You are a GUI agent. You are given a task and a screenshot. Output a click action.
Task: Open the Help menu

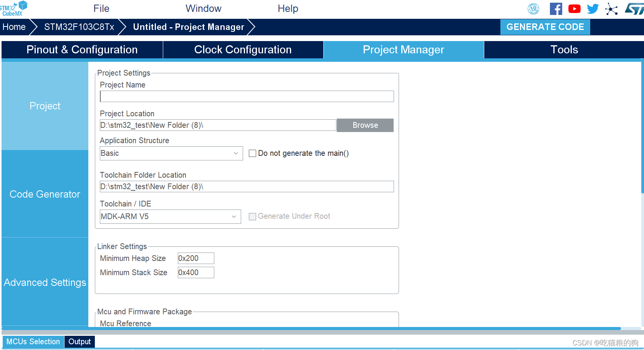288,8
